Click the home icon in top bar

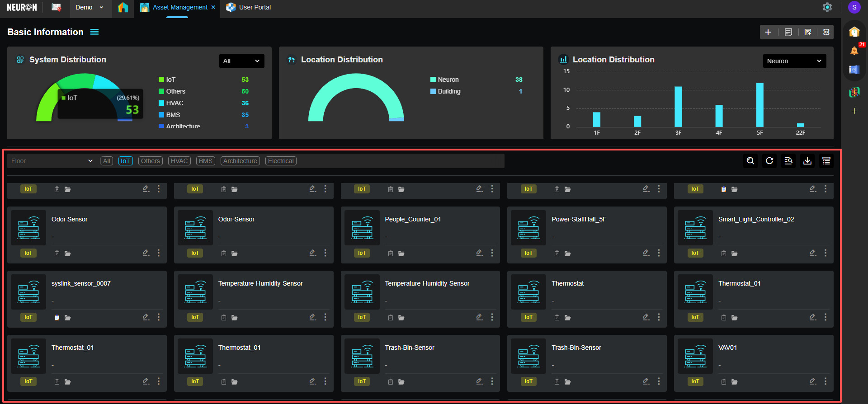[123, 7]
